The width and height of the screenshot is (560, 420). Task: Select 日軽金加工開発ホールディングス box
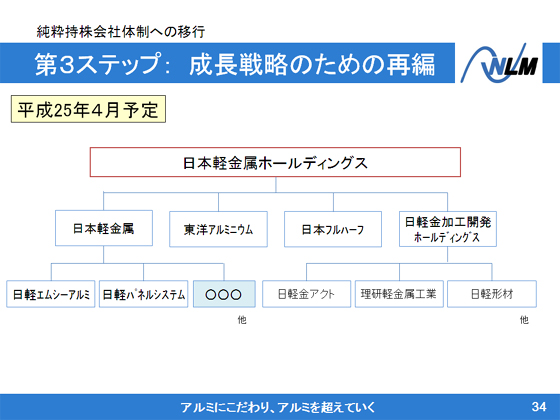[x=448, y=229]
